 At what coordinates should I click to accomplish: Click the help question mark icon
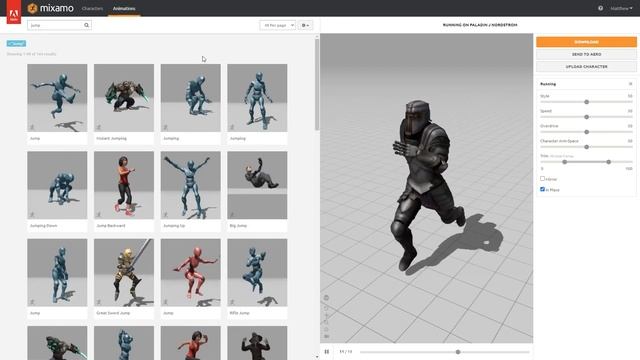(x=600, y=8)
